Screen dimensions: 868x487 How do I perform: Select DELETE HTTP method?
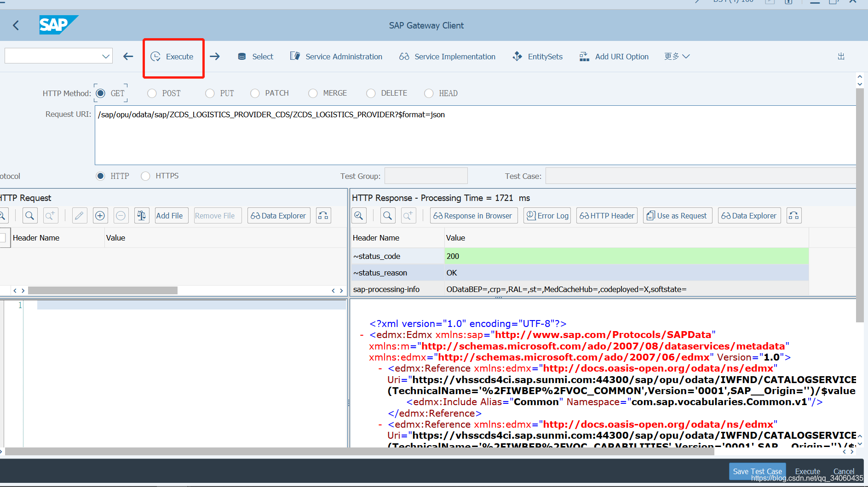point(371,93)
